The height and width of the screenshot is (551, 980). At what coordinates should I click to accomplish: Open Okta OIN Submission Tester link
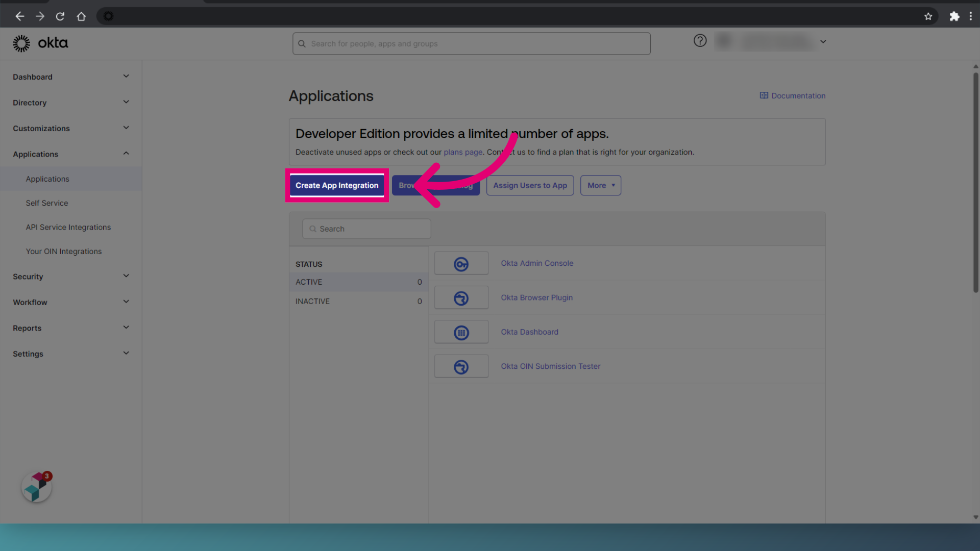tap(550, 366)
